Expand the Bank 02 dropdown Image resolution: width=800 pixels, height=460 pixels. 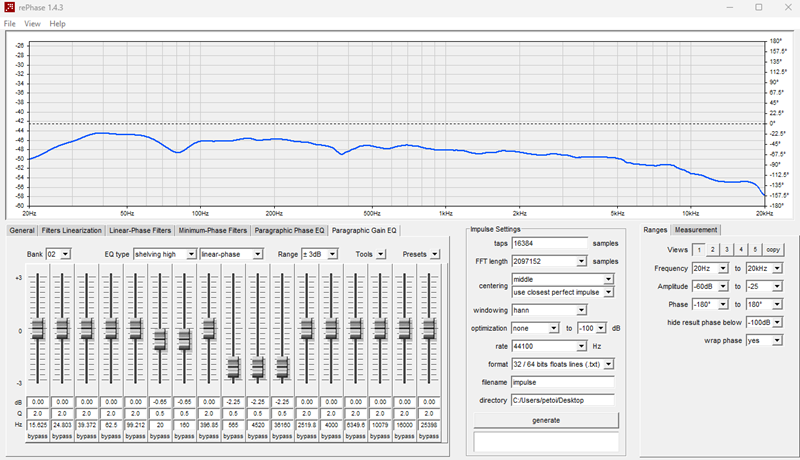click(x=58, y=254)
